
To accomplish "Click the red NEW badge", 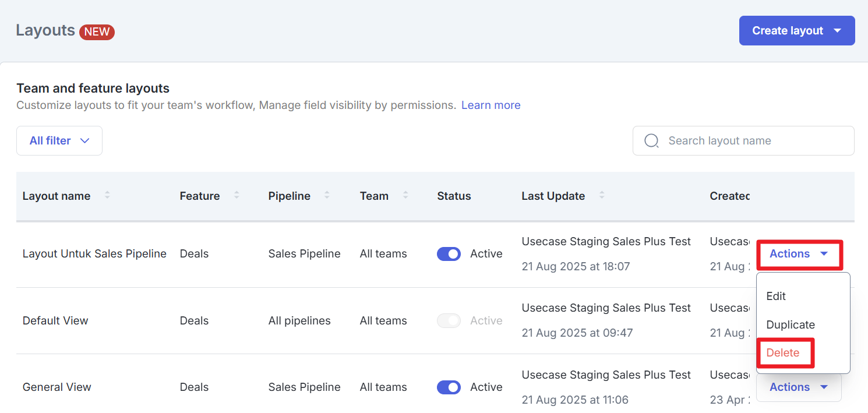I will tap(97, 31).
